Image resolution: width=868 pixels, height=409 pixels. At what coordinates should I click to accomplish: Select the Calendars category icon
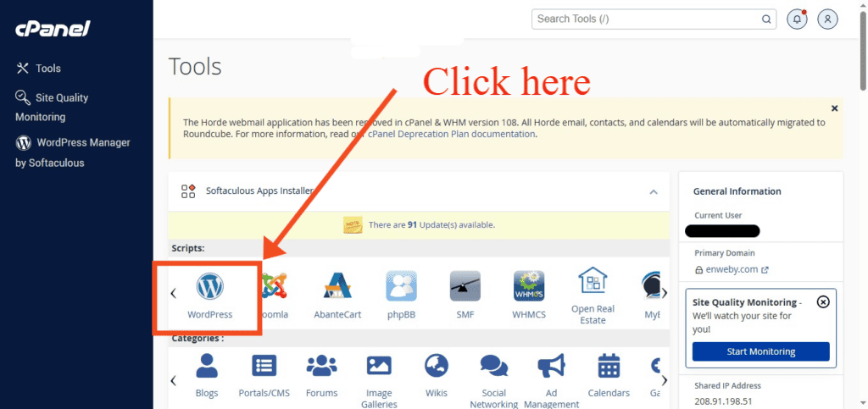(x=609, y=366)
